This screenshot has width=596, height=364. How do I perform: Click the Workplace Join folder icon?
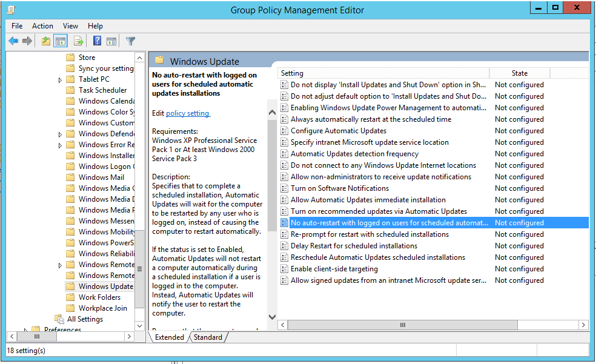click(70, 308)
